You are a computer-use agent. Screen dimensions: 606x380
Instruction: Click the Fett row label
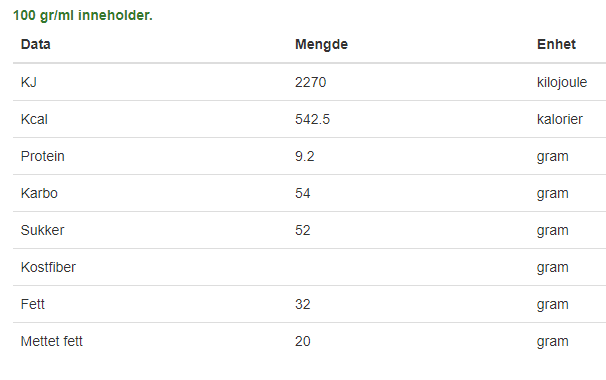[x=33, y=304]
